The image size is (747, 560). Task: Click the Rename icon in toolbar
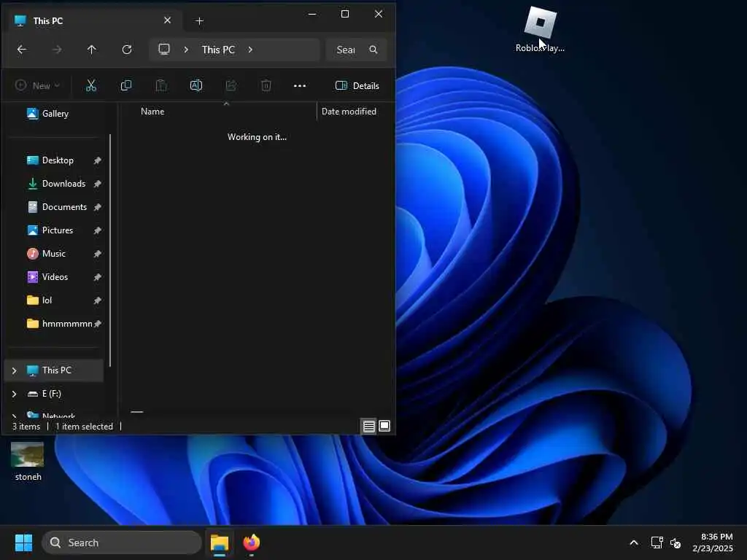[196, 86]
